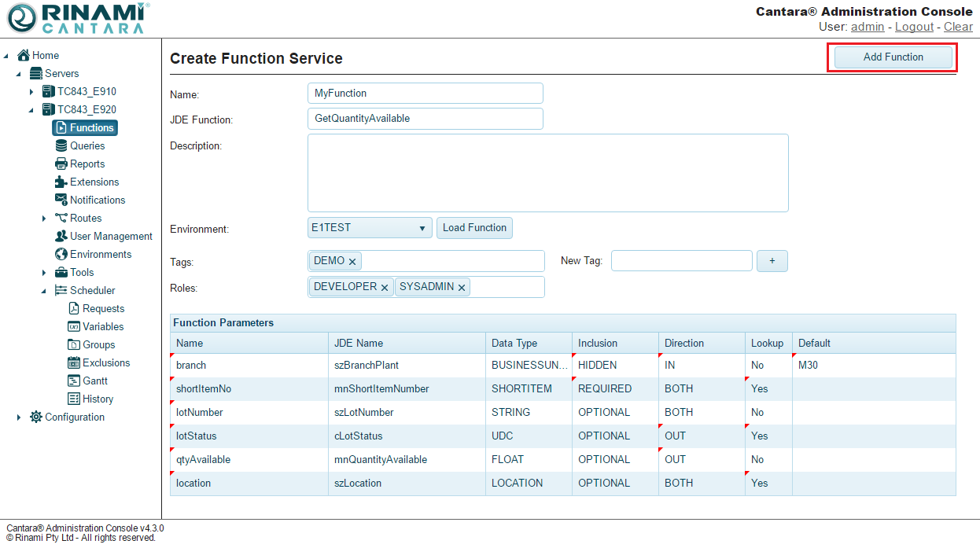Expand the TC843_E910 server node
This screenshot has width=980, height=548.
pyautogui.click(x=31, y=92)
